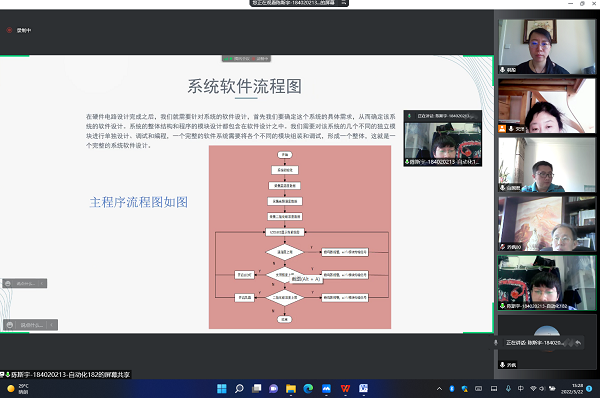Click the 截图(Alt + A) tooltip

click(306, 279)
